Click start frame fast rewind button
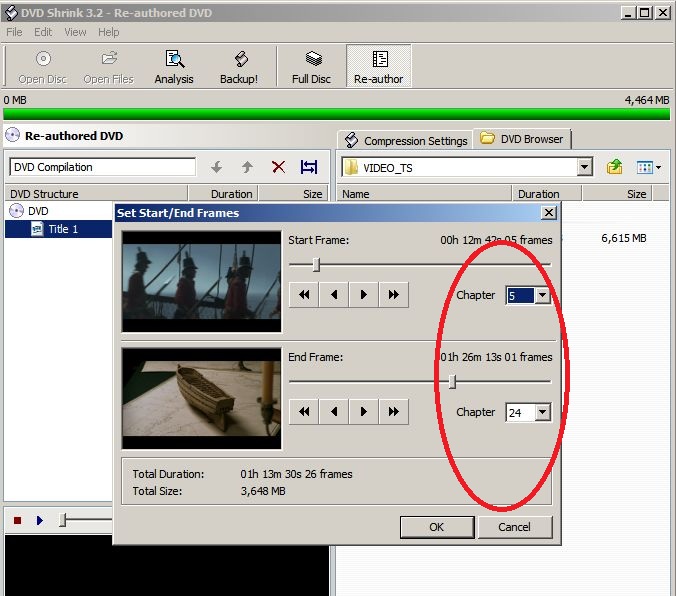The image size is (676, 596). [304, 295]
